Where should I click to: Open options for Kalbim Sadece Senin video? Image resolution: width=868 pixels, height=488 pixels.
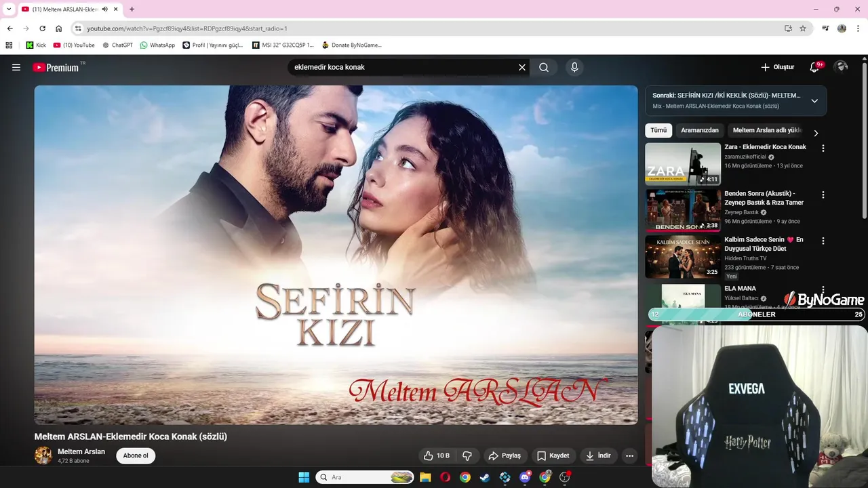click(x=823, y=241)
